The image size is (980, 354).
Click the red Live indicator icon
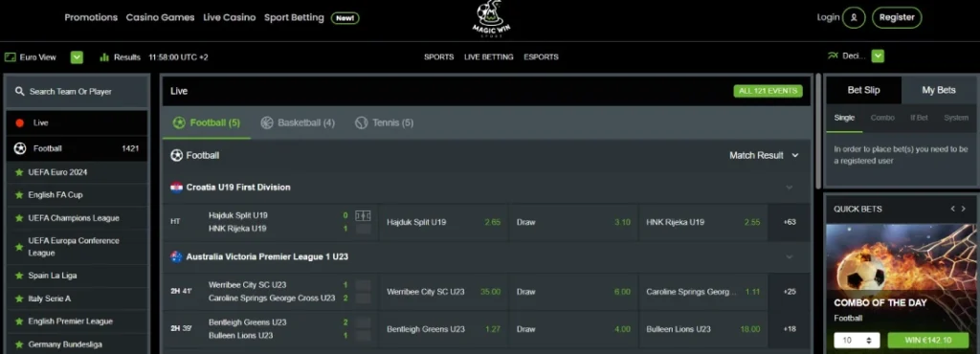(19, 123)
